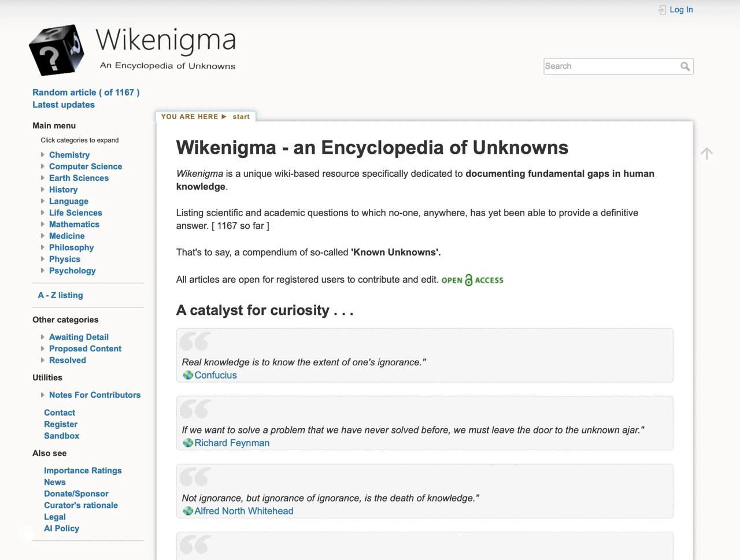The image size is (740, 560).
Task: Expand the Mathematics category
Action: (42, 224)
